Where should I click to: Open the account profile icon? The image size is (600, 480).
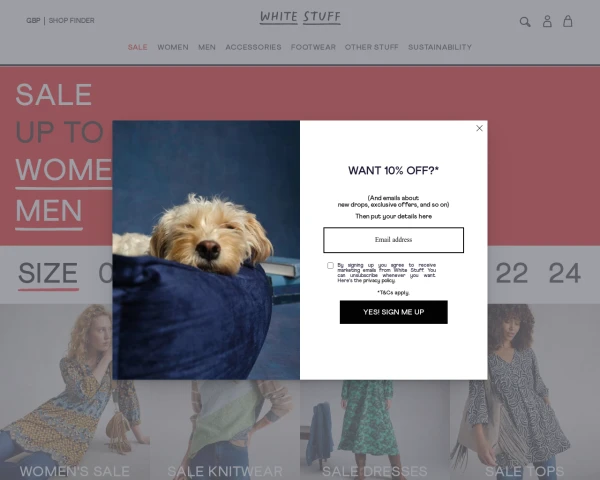click(547, 21)
